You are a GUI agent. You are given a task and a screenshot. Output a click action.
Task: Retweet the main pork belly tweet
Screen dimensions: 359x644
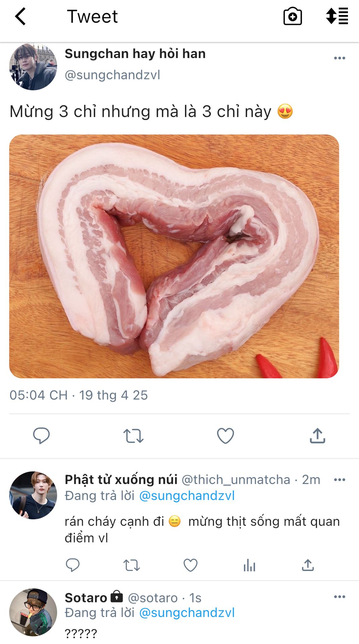pyautogui.click(x=133, y=436)
